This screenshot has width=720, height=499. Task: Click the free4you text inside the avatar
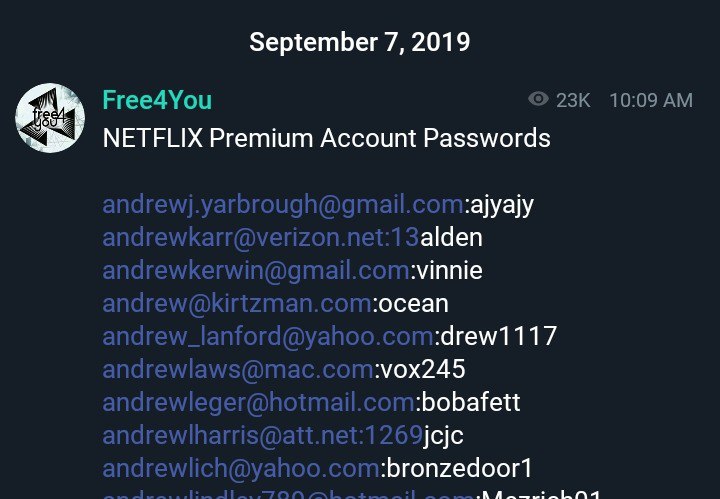tap(49, 118)
